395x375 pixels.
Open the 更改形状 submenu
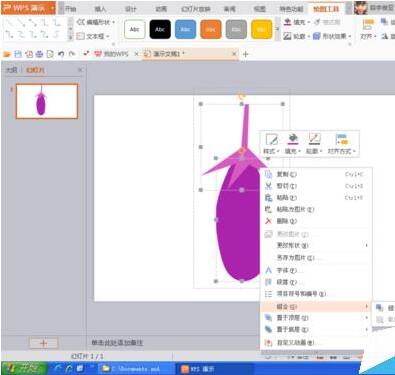[316, 245]
